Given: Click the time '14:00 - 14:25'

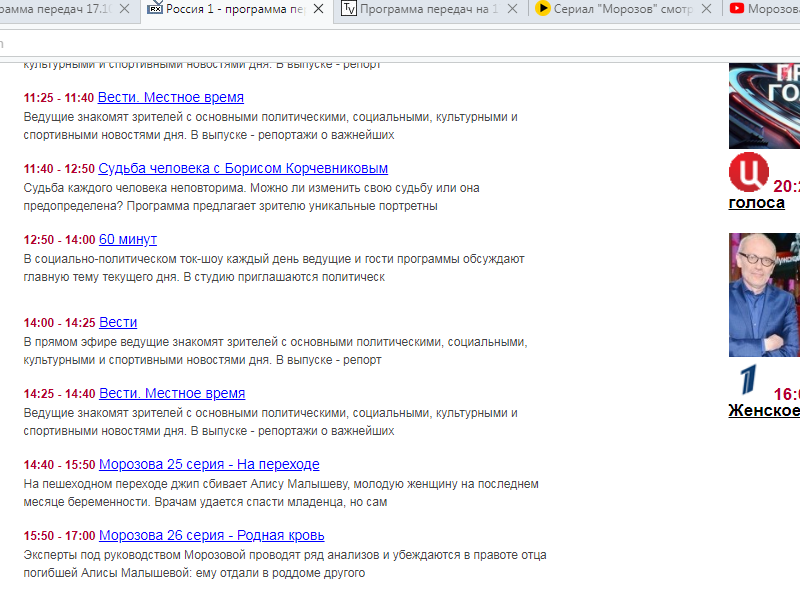Looking at the screenshot, I should [60, 322].
